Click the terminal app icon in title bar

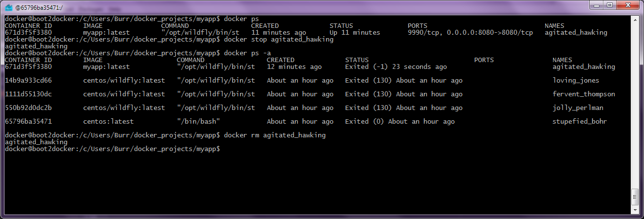point(9,7)
